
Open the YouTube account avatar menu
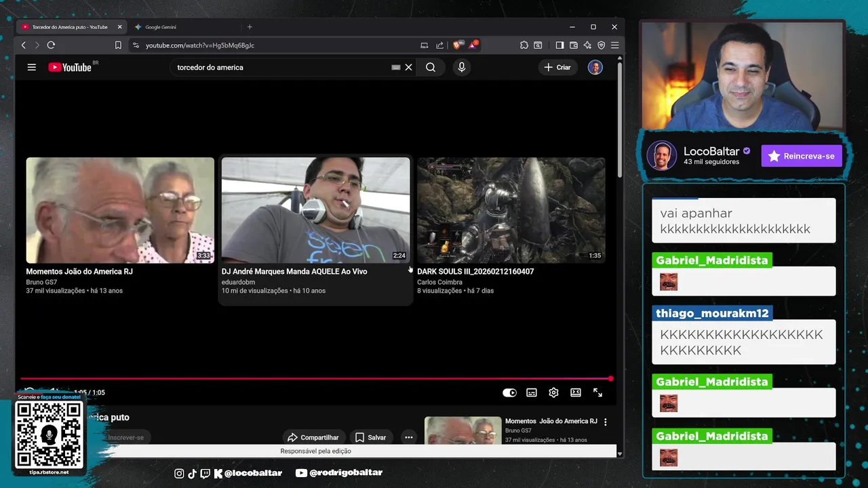595,67
